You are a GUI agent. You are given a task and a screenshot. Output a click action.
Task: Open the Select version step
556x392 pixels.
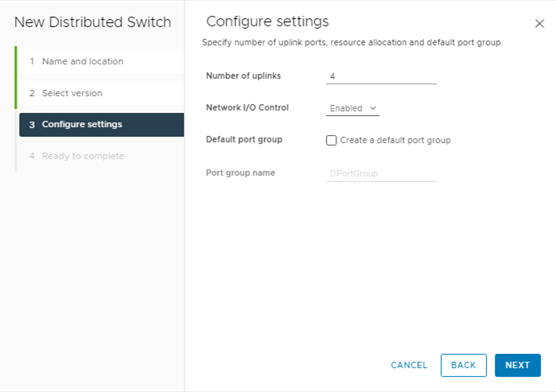72,93
